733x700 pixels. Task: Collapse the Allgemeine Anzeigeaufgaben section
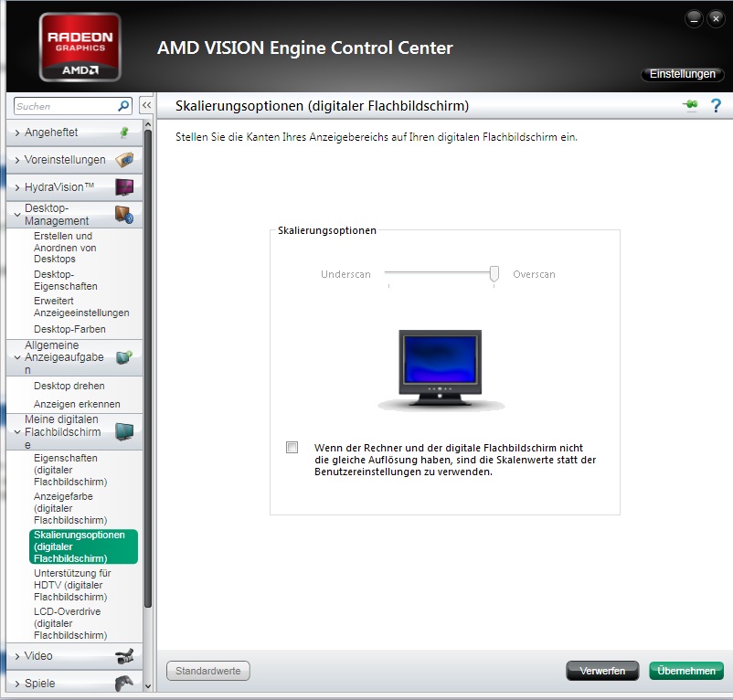(17, 357)
